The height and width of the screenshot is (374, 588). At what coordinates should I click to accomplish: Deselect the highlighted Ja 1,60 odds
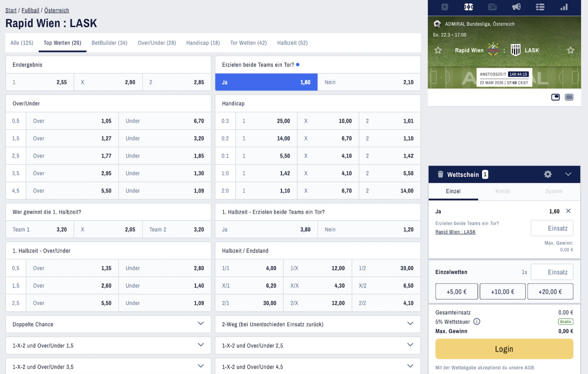(x=266, y=82)
